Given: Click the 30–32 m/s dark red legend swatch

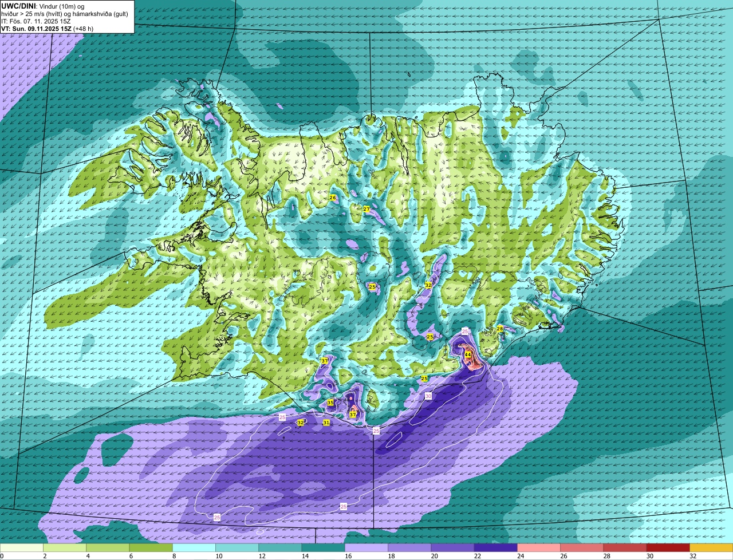Looking at the screenshot, I should coord(668,548).
